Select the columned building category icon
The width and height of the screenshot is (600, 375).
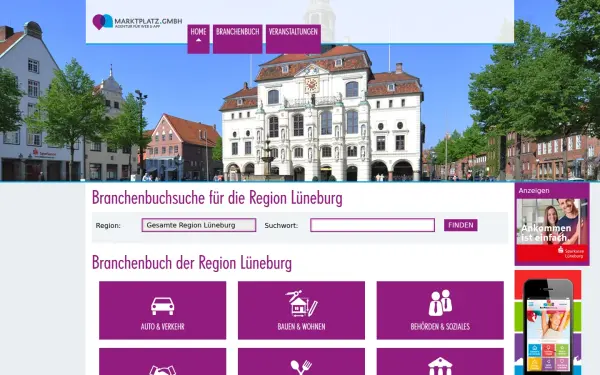(440, 366)
